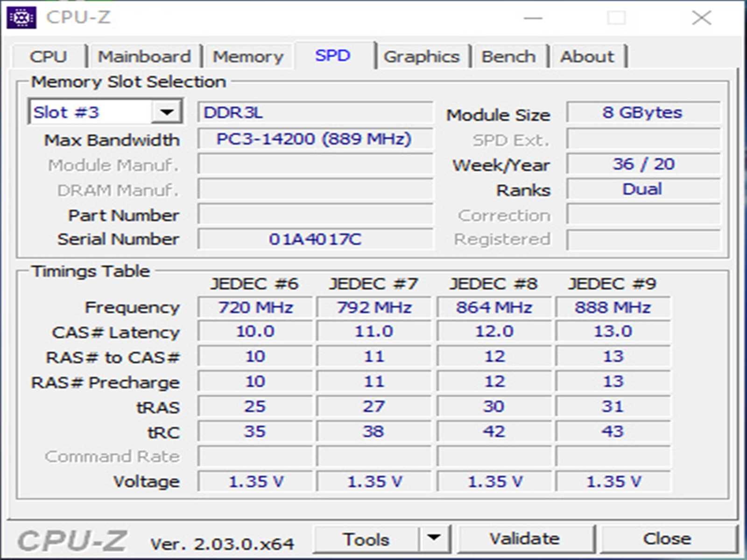Image resolution: width=747 pixels, height=560 pixels.
Task: Click the DDR3L memory type field
Action: (x=315, y=112)
